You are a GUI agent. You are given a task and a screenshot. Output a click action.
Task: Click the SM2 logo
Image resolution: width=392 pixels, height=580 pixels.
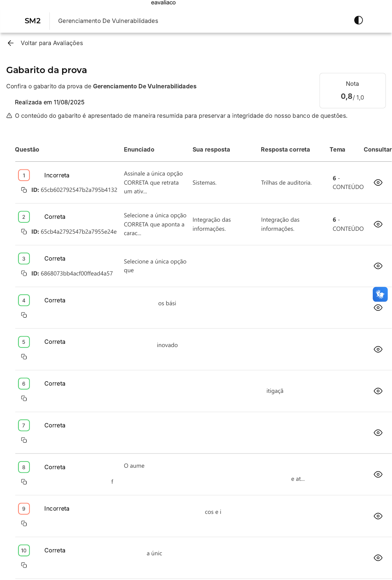tap(32, 21)
